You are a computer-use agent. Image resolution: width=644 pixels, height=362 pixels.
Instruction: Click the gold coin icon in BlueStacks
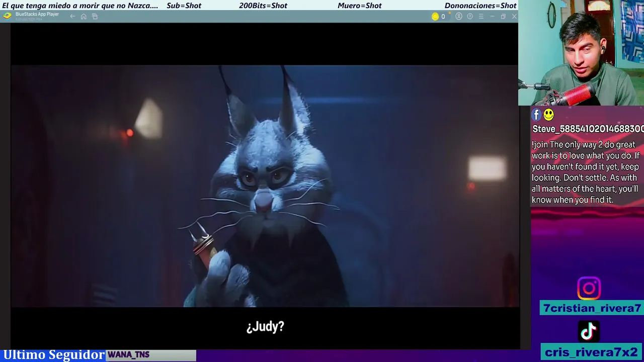coord(435,17)
